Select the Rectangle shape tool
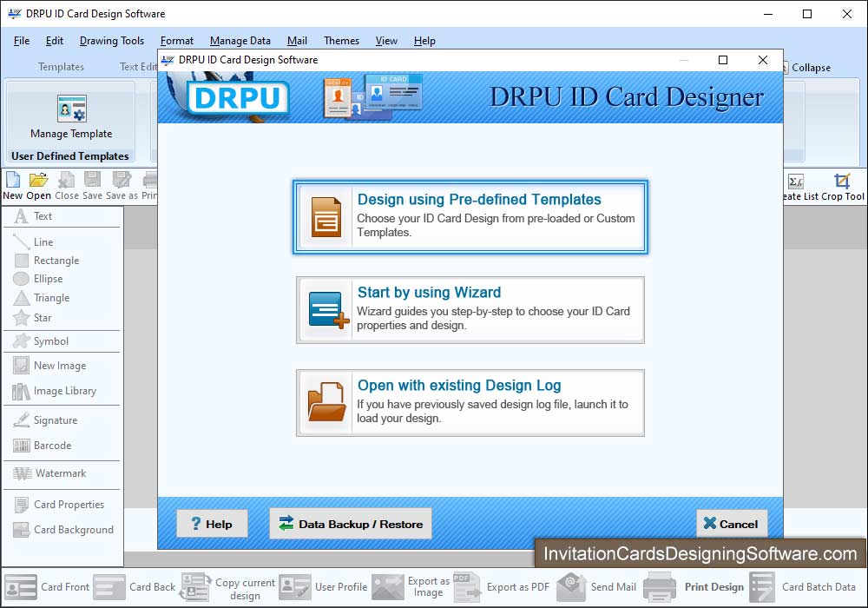The height and width of the screenshot is (608, 868). 46,261
